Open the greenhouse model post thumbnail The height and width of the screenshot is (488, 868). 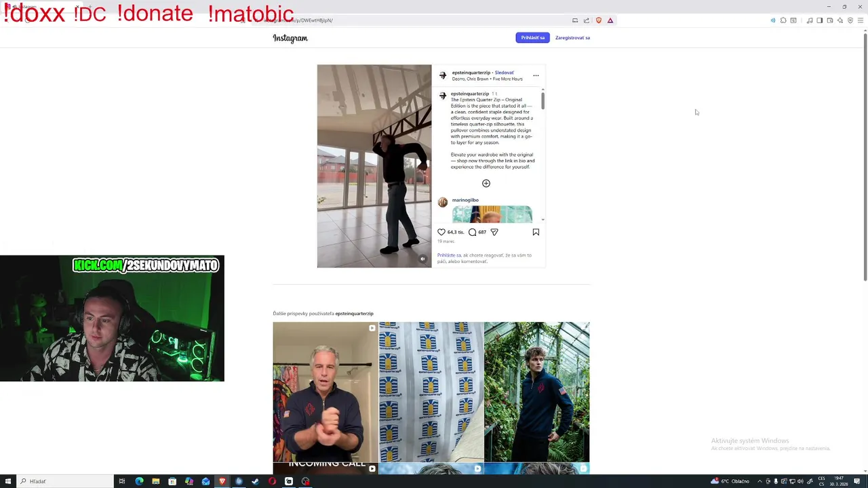(x=537, y=392)
